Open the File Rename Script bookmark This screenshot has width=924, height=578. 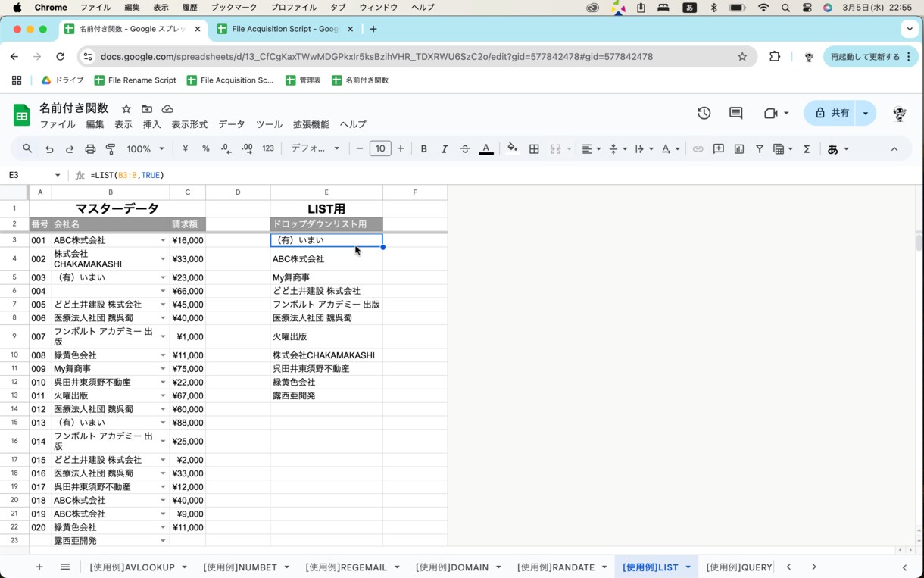(135, 80)
